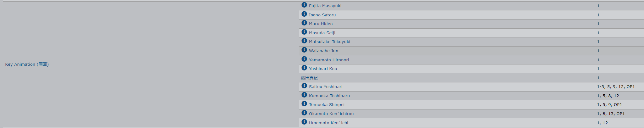Open info icon for Masuda Seiji
Screen dimensions: 644x128
click(304, 32)
